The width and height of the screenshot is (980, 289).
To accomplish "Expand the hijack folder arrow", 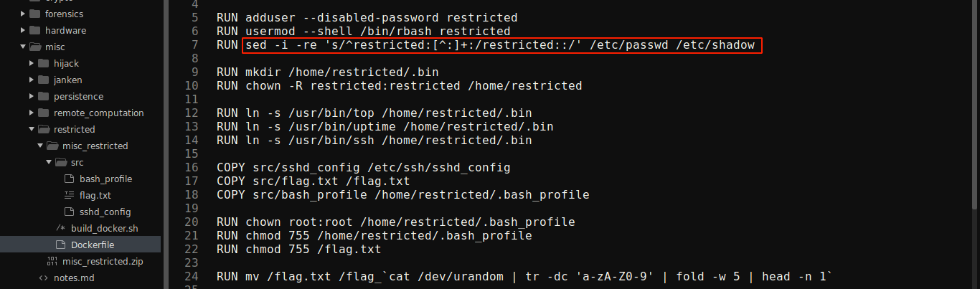I will coord(32,63).
